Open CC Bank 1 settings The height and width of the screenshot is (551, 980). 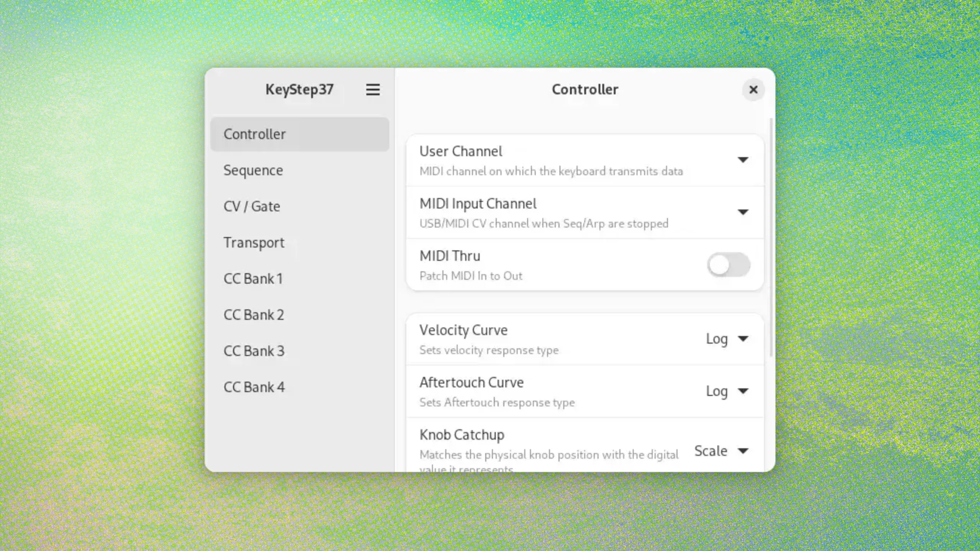(x=300, y=279)
